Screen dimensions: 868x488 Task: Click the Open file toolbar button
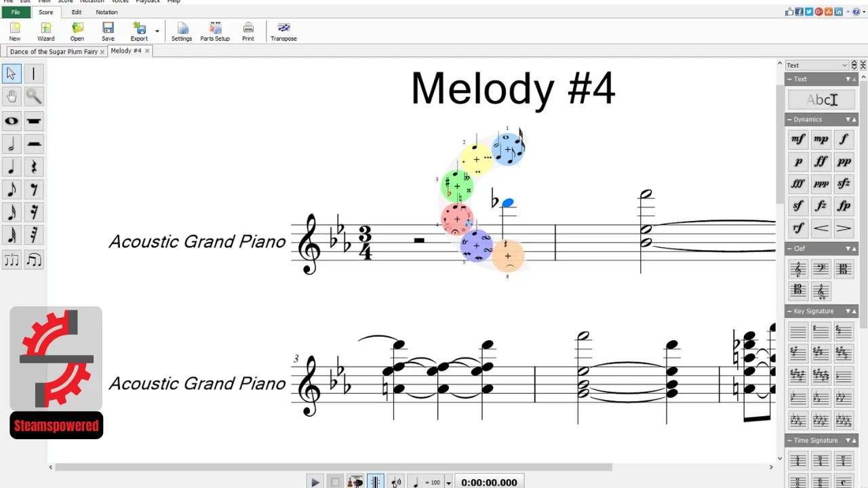[x=77, y=31]
